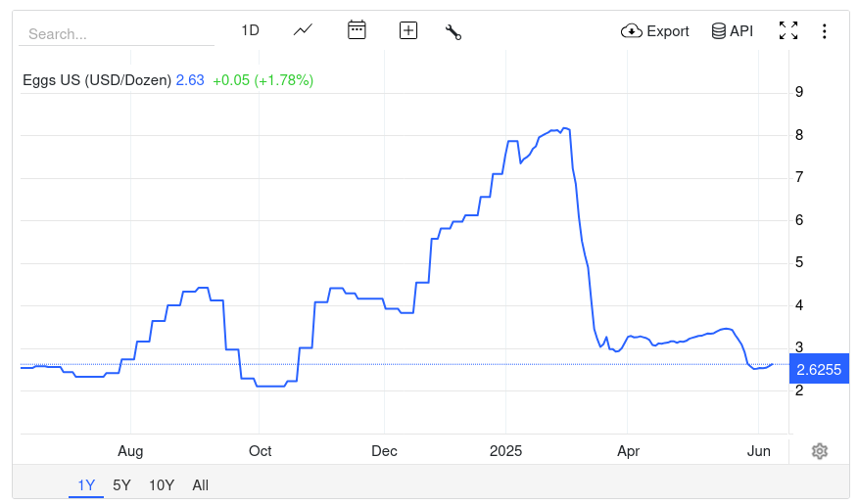Click the Search input field
The width and height of the screenshot is (858, 504).
click(x=116, y=34)
